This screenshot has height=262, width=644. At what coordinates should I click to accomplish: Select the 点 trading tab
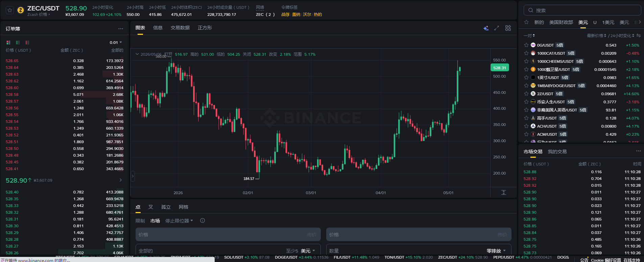[x=138, y=207]
